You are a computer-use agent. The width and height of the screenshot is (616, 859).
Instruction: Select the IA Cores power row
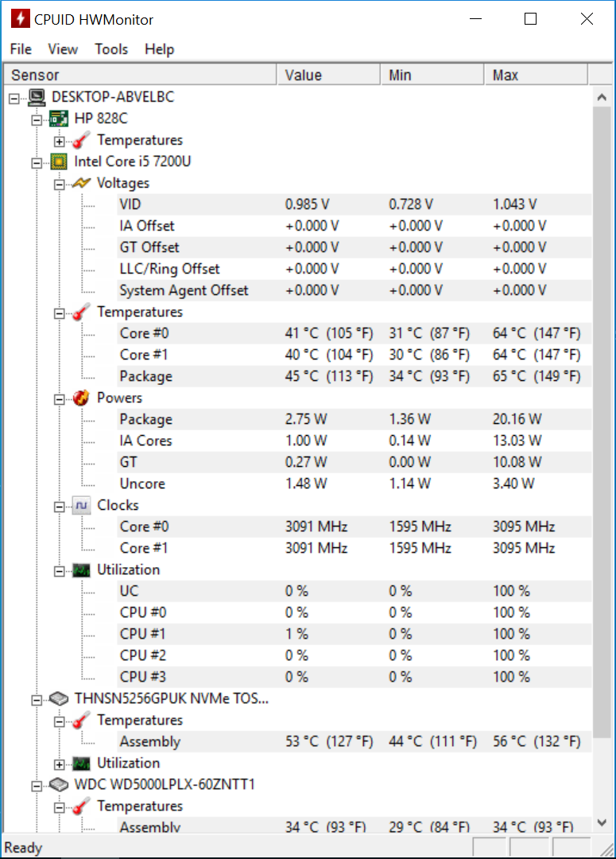354,441
